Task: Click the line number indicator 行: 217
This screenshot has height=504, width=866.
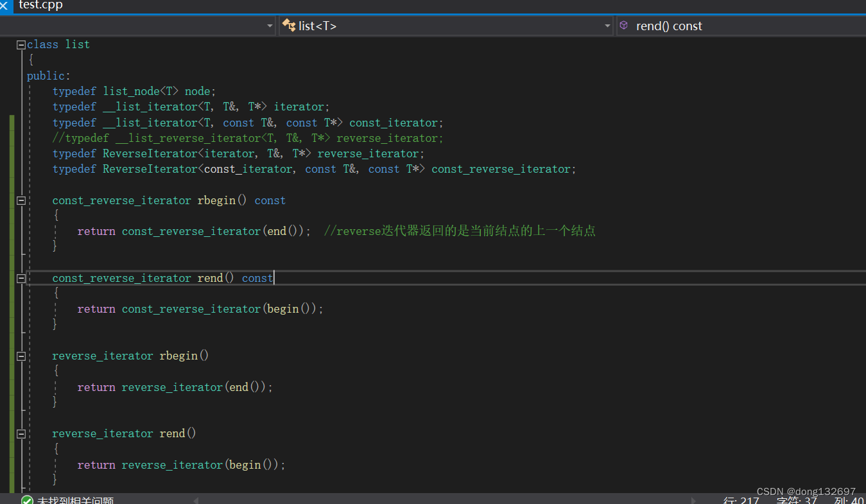Action: pyautogui.click(x=741, y=500)
